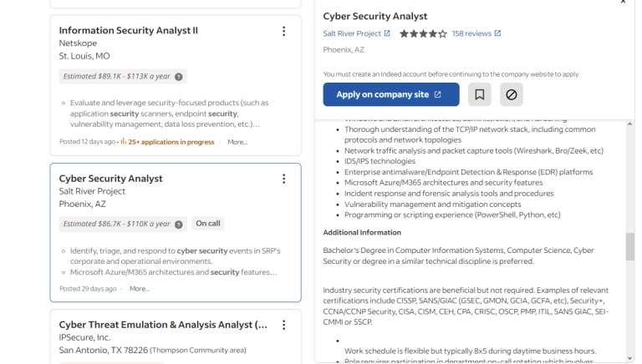Click external link icon next to 158 reviews
The image size is (642, 364).
pos(498,33)
